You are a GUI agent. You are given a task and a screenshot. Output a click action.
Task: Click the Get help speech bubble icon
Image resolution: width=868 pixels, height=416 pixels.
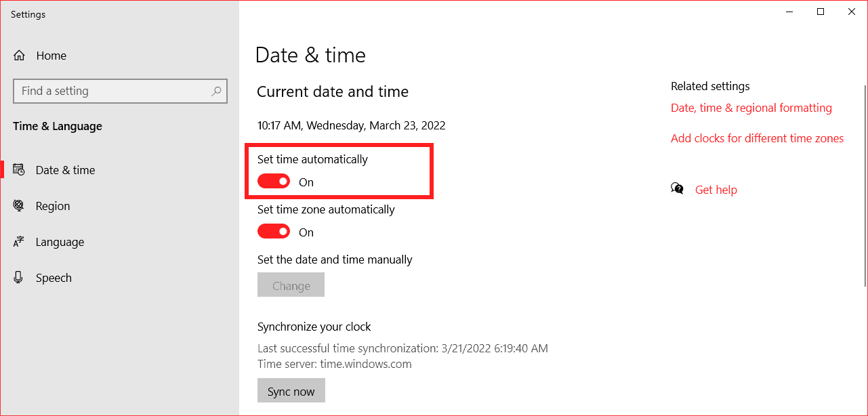(x=677, y=189)
